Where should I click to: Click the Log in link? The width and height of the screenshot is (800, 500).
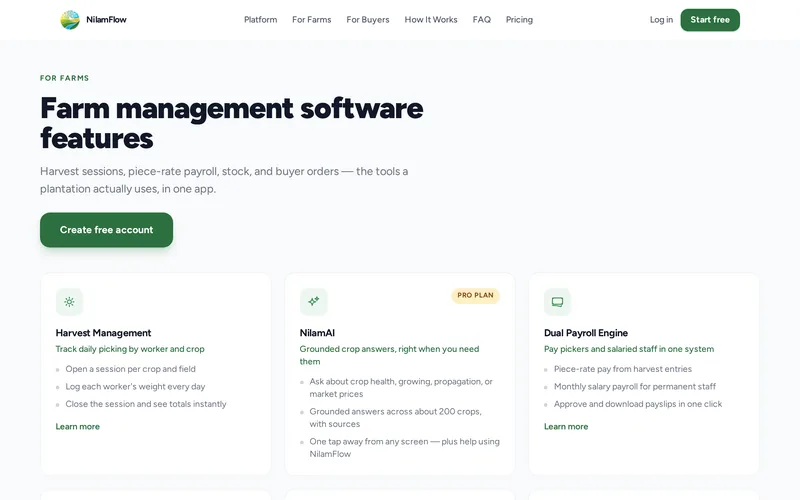tap(661, 20)
